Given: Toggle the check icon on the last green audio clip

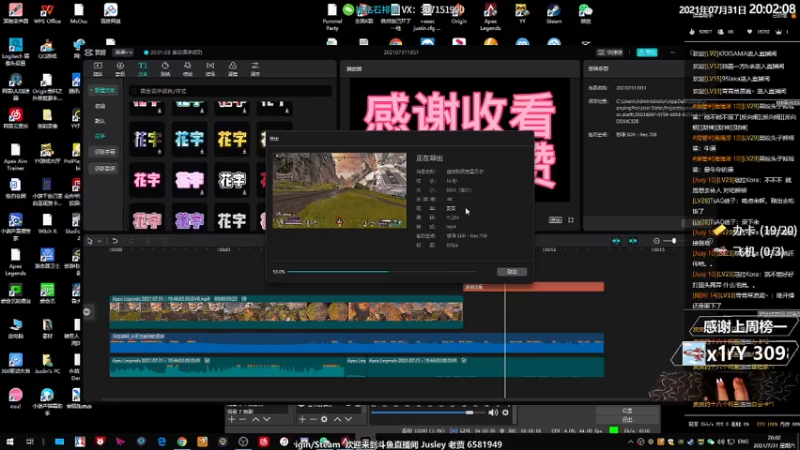Looking at the screenshot, I should 464,360.
